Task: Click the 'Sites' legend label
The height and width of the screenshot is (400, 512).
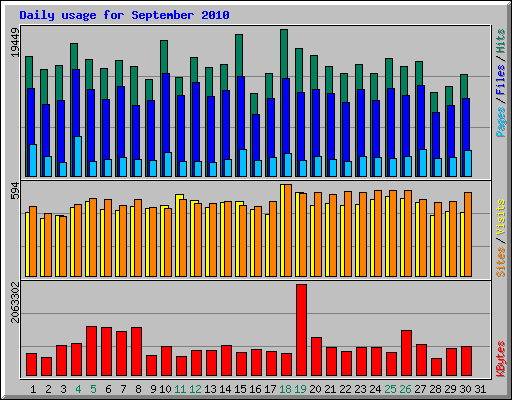Action: [500, 262]
